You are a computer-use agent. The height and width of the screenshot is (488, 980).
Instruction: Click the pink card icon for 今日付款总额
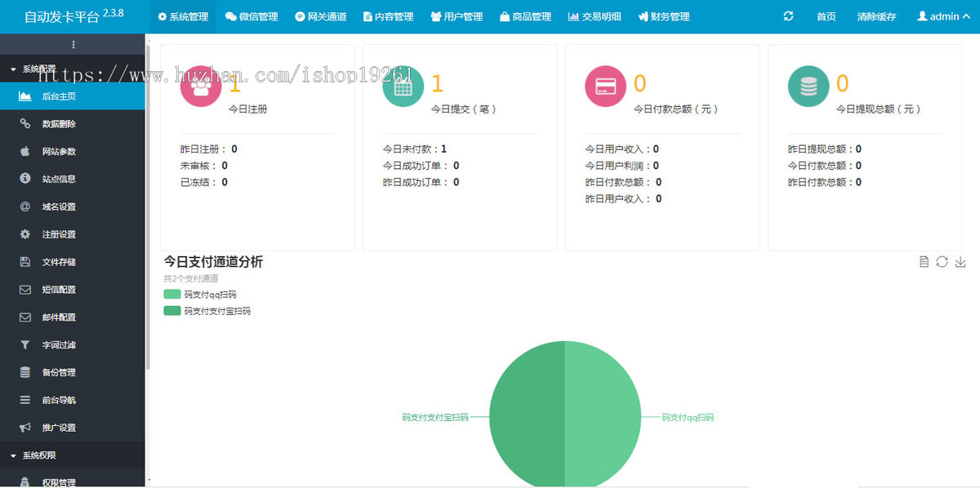pyautogui.click(x=606, y=86)
